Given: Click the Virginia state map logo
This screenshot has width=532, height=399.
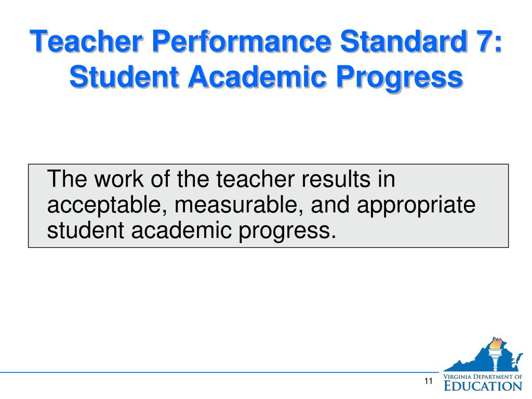Looking at the screenshot, I should [483, 354].
